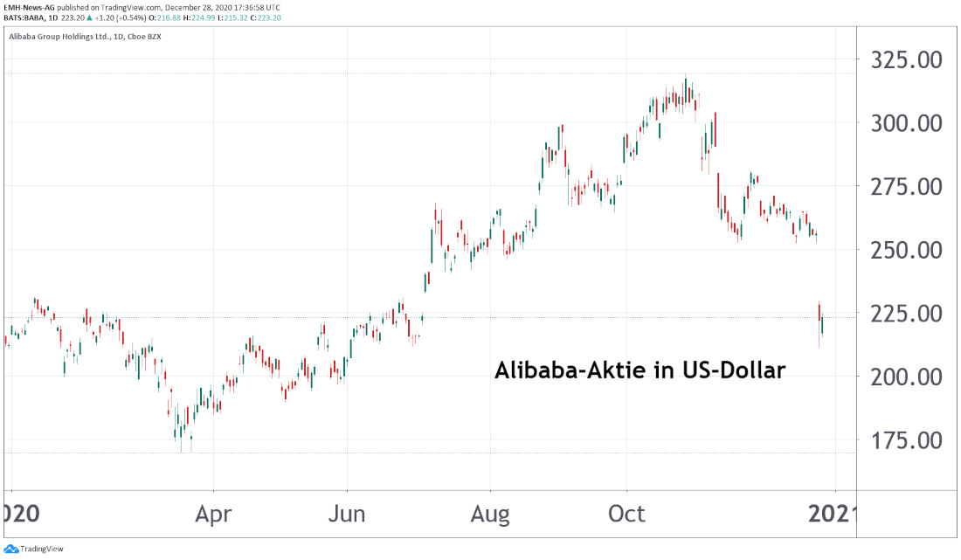Click the TradingView cloud logo icon

pos(11,550)
